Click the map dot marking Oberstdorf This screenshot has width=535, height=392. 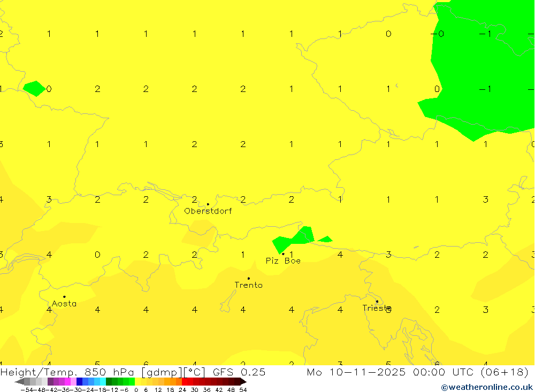(208, 204)
